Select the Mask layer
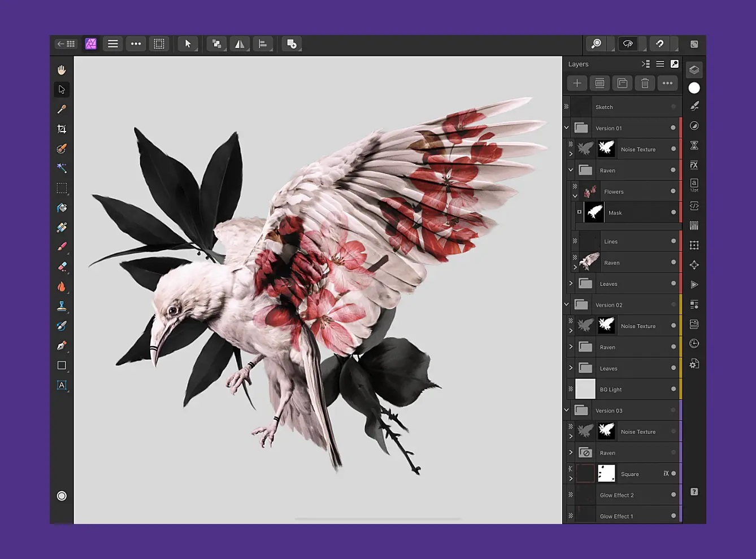 tap(615, 213)
